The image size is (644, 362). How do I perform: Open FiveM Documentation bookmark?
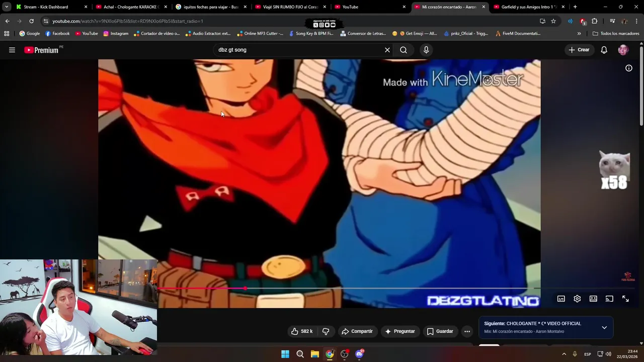tap(518, 34)
